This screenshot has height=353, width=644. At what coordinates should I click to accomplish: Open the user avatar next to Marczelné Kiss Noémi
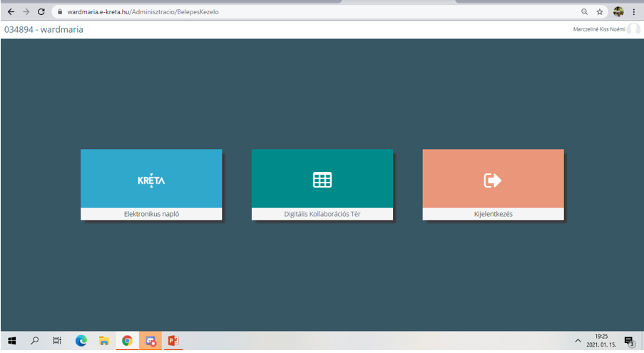pos(633,29)
